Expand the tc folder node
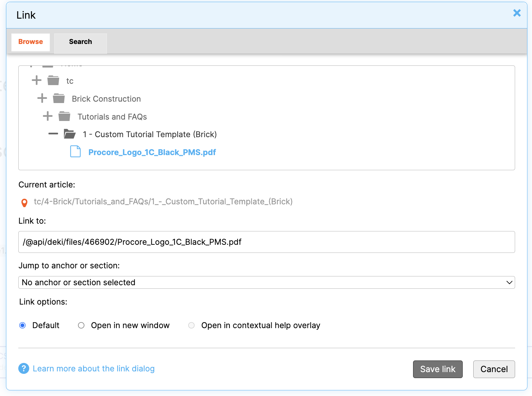This screenshot has height=396, width=532. [x=37, y=81]
